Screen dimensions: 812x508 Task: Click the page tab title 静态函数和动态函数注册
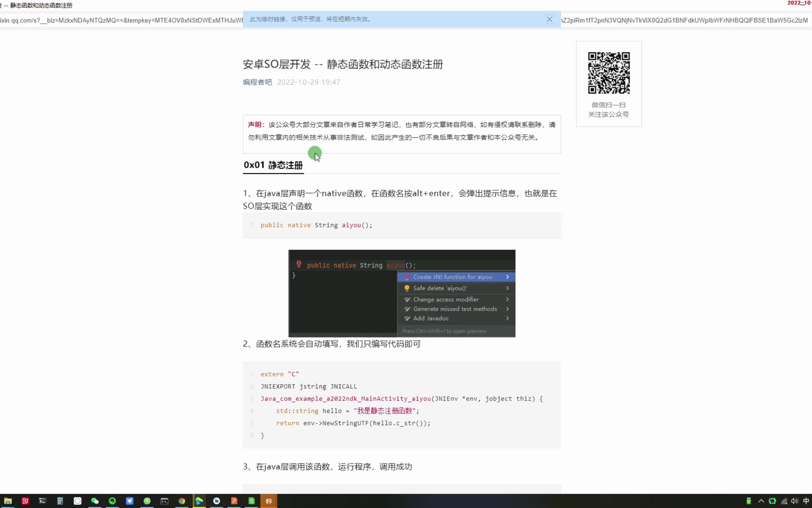point(41,5)
